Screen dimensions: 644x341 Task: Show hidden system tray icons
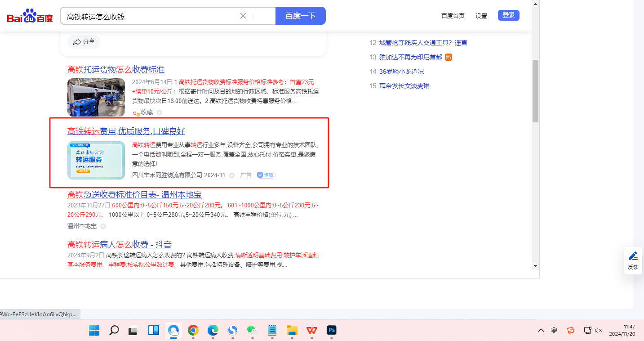point(541,330)
